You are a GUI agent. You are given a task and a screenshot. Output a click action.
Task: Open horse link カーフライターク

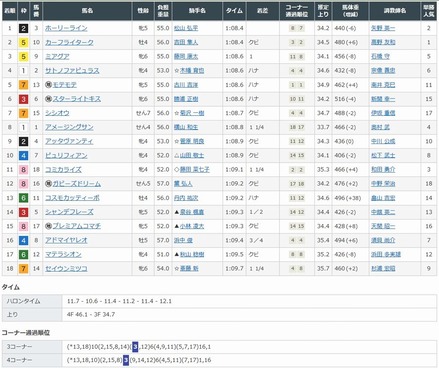(69, 42)
